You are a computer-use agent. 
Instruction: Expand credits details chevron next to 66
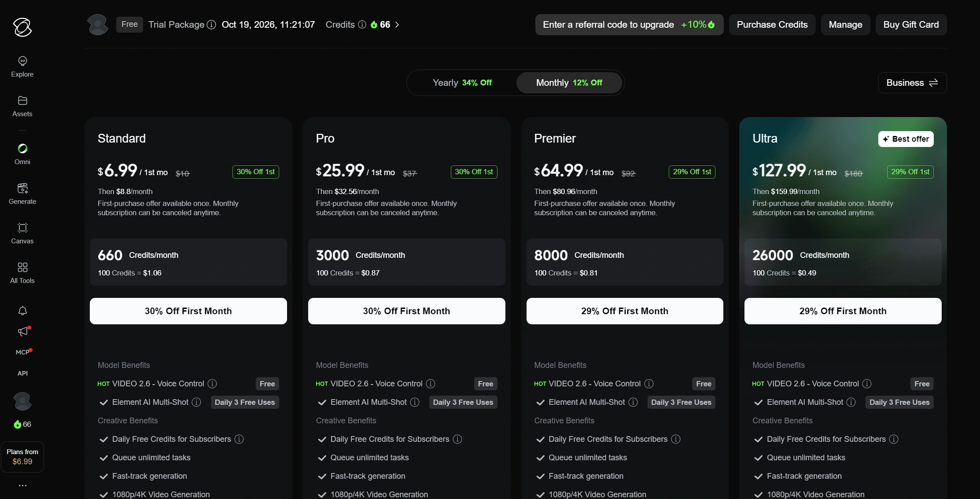tap(397, 25)
